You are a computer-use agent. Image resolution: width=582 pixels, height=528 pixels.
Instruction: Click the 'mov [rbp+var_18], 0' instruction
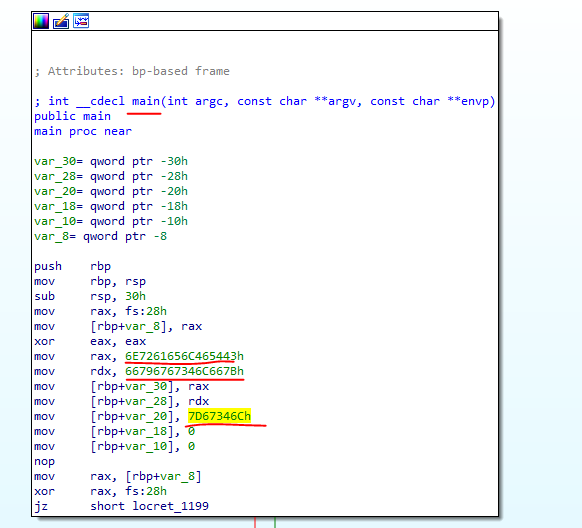pos(114,432)
